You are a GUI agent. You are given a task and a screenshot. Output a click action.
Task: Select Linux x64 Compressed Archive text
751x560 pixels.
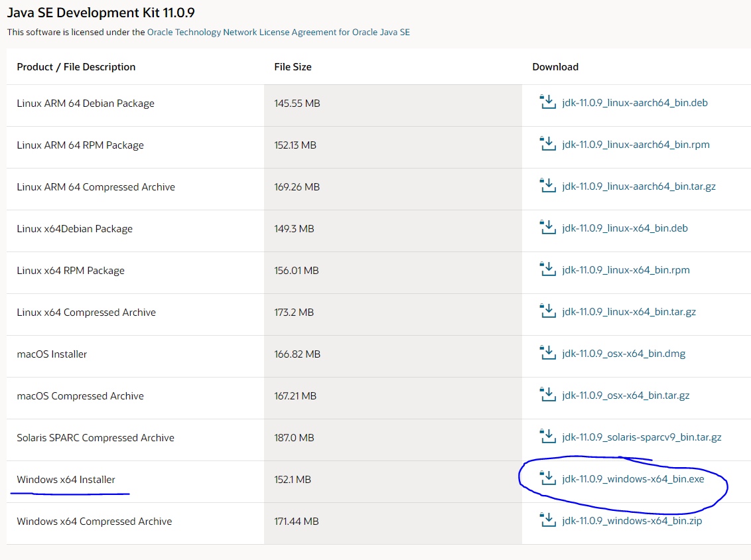tap(86, 312)
